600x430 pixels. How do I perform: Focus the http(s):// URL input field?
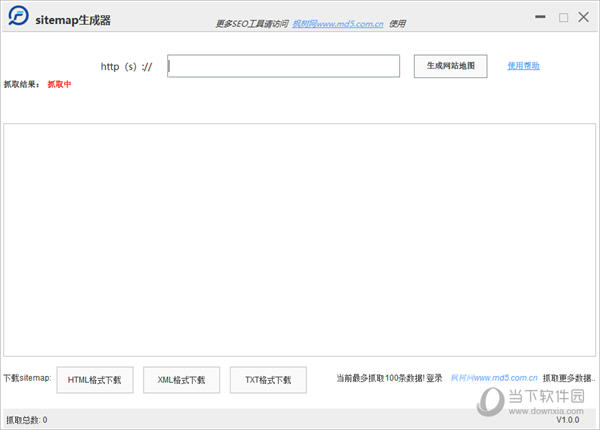[284, 66]
